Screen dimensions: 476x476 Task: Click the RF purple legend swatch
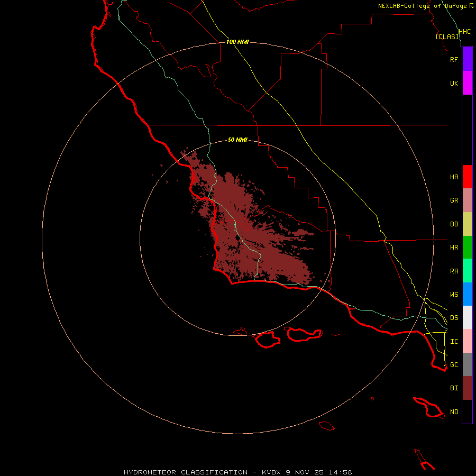467,59
